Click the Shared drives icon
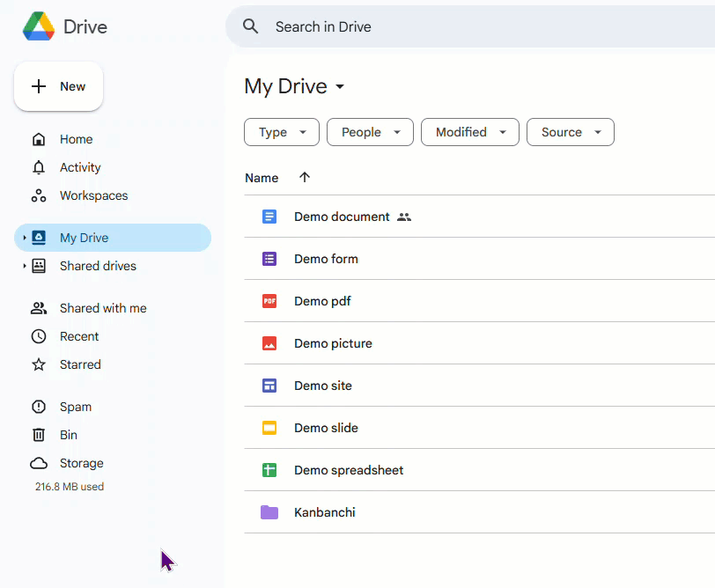The image size is (715, 588). (x=39, y=266)
